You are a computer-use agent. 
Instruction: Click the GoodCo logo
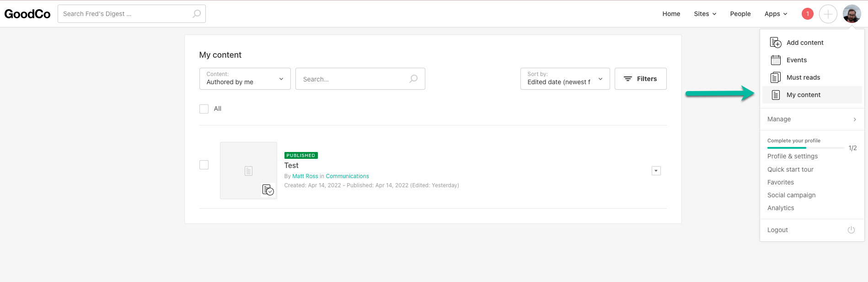pos(27,14)
